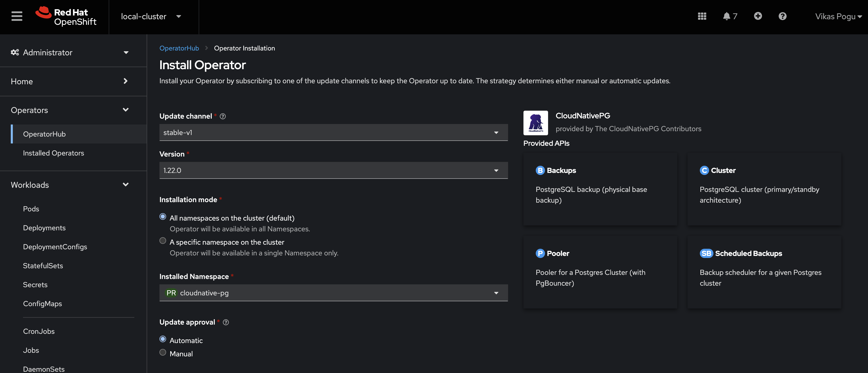Open the Update channel stable-v1 dropdown

point(333,133)
